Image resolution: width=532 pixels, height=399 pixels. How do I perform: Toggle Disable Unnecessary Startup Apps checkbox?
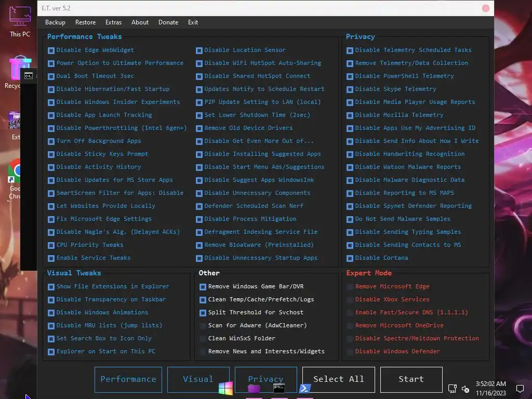[x=199, y=259]
